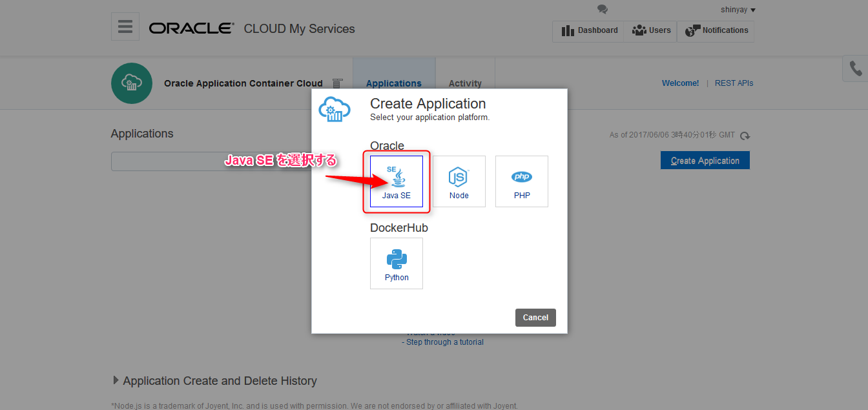Click the Oracle Application Container Cloud title
Image resolution: width=868 pixels, height=410 pixels.
tap(243, 83)
